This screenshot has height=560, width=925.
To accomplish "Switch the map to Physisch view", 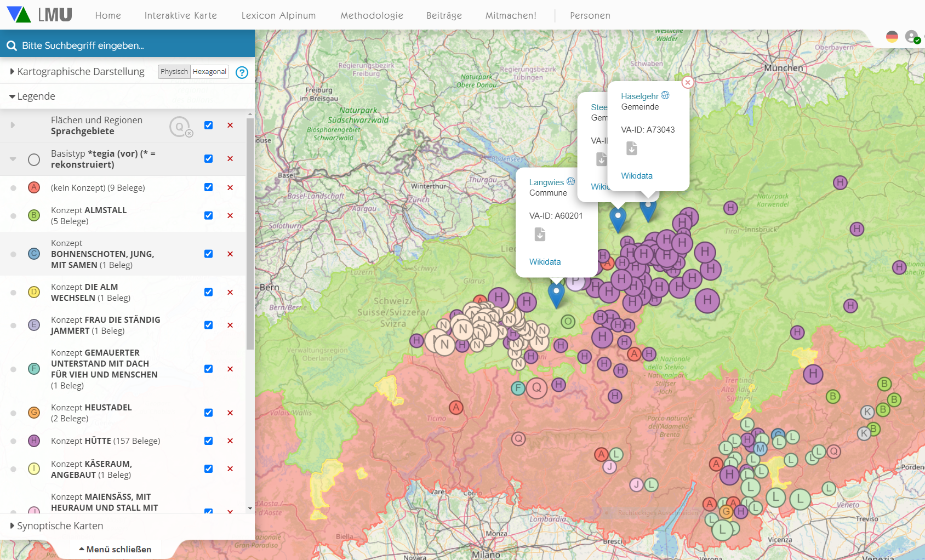I will [x=174, y=72].
